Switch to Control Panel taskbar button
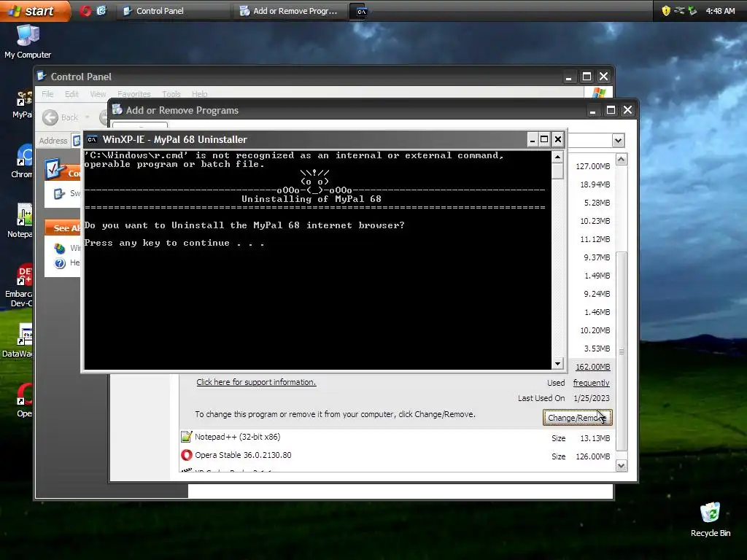 [173, 11]
